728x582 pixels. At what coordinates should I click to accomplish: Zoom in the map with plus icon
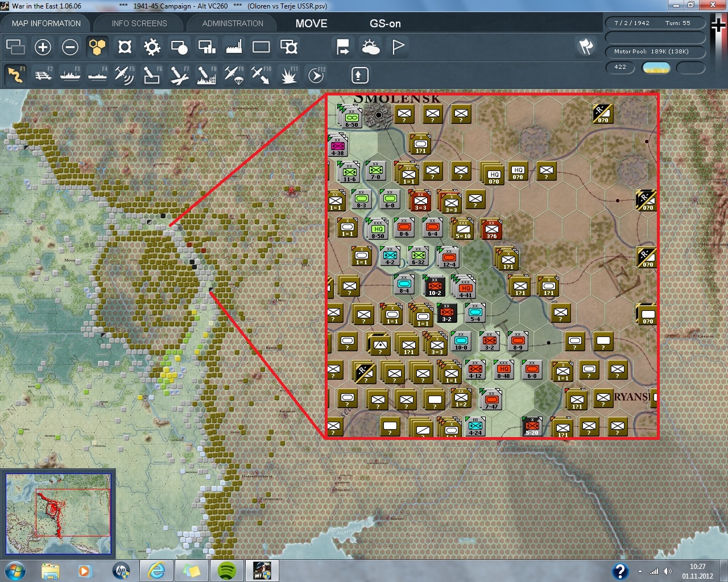tap(43, 47)
